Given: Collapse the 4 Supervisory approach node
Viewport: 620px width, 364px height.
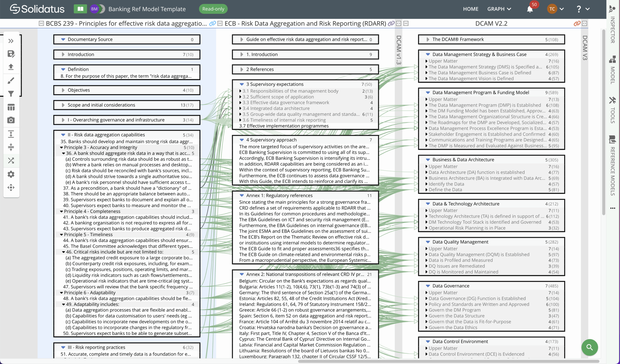Looking at the screenshot, I should coord(242,140).
